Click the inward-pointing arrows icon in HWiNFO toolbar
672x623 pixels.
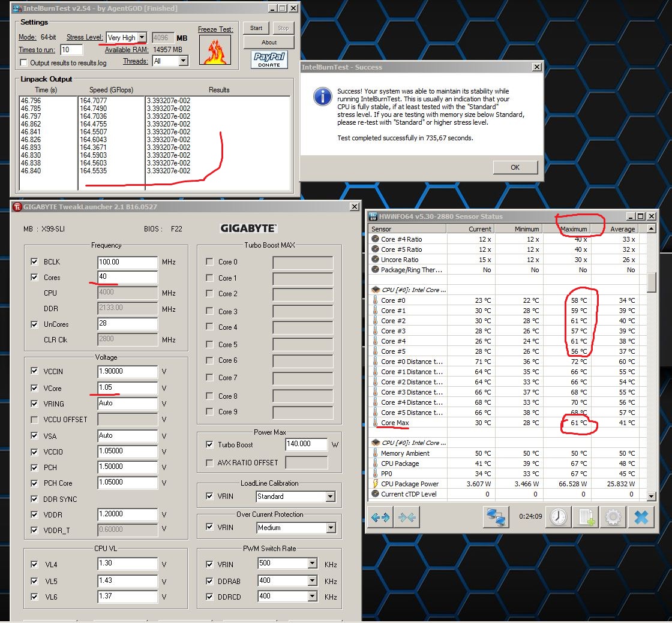(x=407, y=517)
